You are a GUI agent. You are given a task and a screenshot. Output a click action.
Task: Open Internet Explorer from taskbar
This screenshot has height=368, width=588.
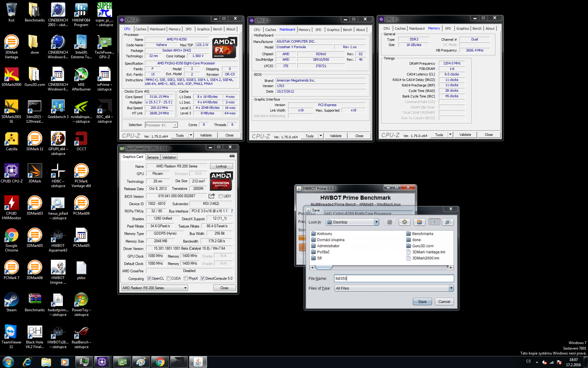(27, 362)
